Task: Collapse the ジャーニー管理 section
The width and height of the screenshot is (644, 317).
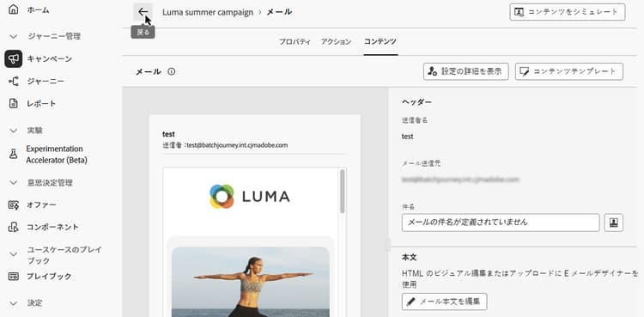Action: point(14,37)
